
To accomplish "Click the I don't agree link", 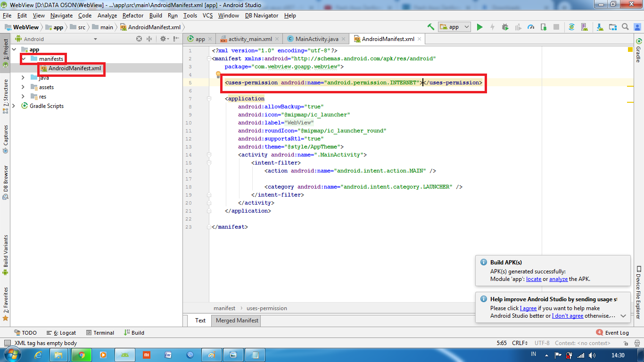I will click(x=568, y=316).
